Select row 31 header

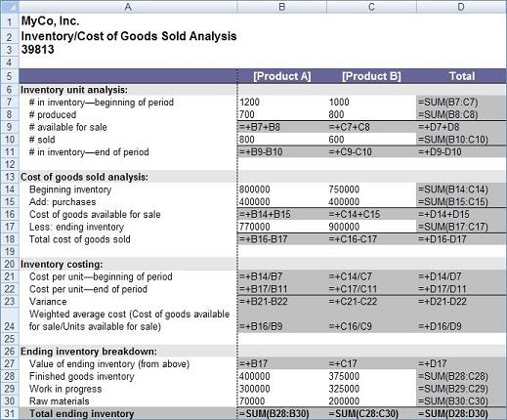pyautogui.click(x=10, y=413)
